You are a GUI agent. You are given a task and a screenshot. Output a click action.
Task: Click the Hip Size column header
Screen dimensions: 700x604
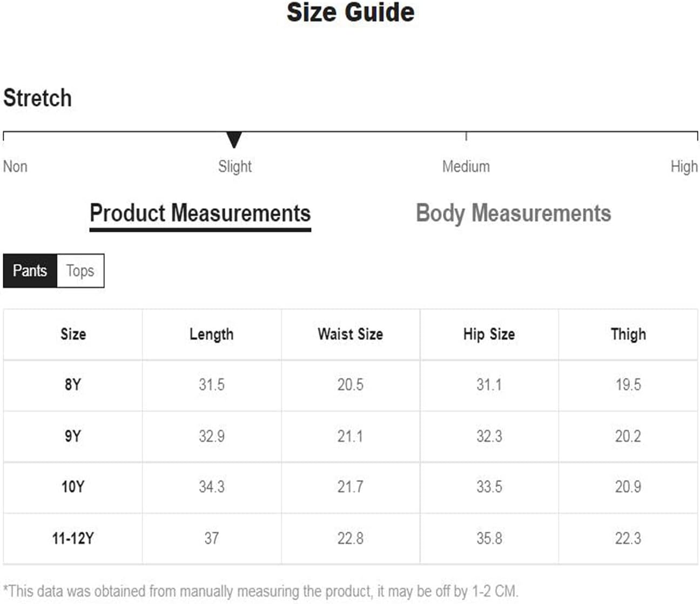tap(489, 334)
